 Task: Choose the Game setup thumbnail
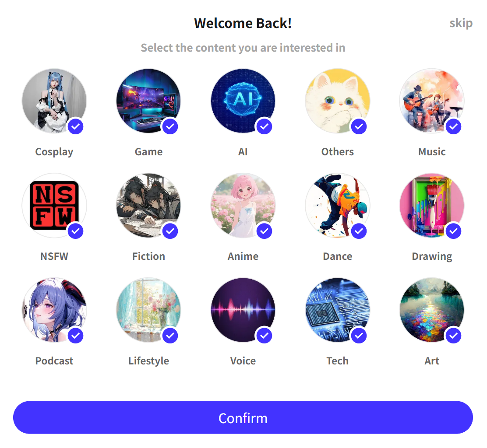point(148,101)
